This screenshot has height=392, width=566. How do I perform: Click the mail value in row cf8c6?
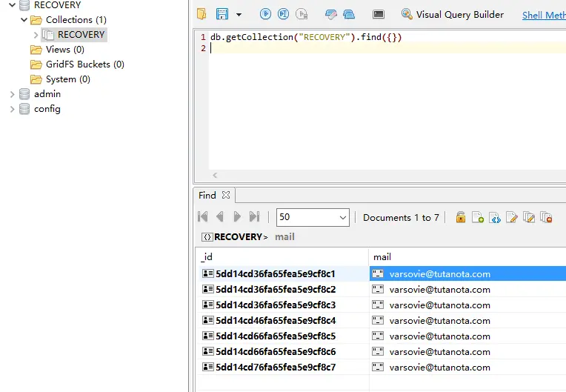click(x=439, y=351)
